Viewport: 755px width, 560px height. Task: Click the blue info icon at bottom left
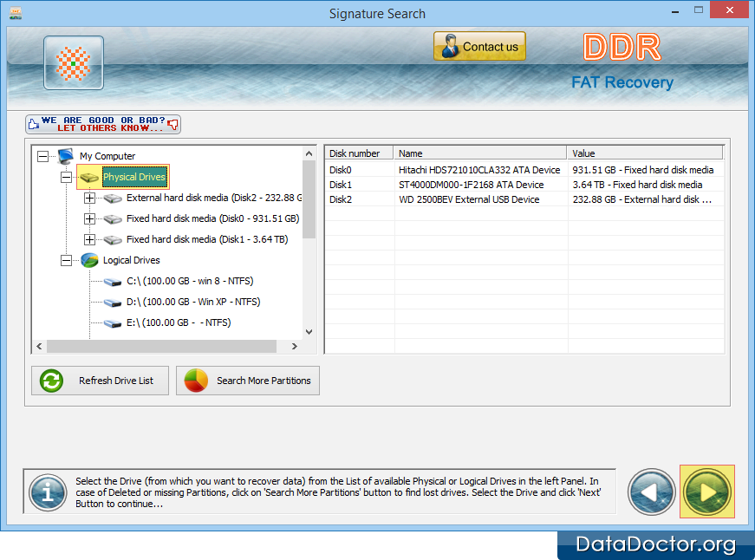point(47,492)
